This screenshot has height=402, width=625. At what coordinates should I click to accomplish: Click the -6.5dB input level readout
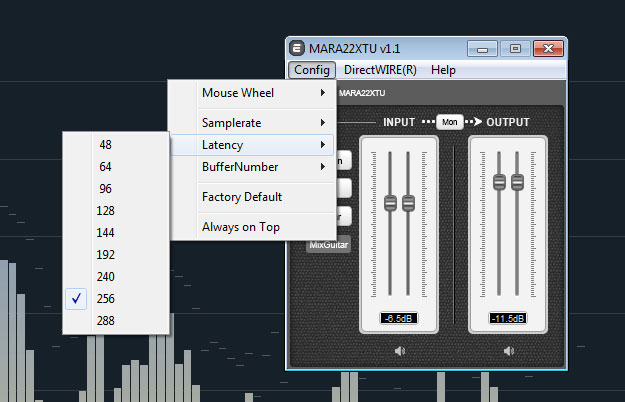pyautogui.click(x=399, y=318)
